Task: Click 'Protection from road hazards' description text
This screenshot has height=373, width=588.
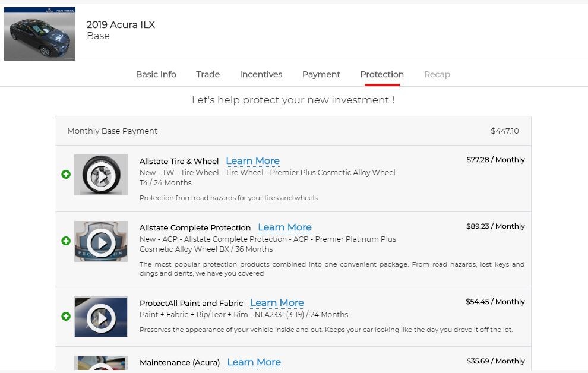Action: pyautogui.click(x=229, y=198)
